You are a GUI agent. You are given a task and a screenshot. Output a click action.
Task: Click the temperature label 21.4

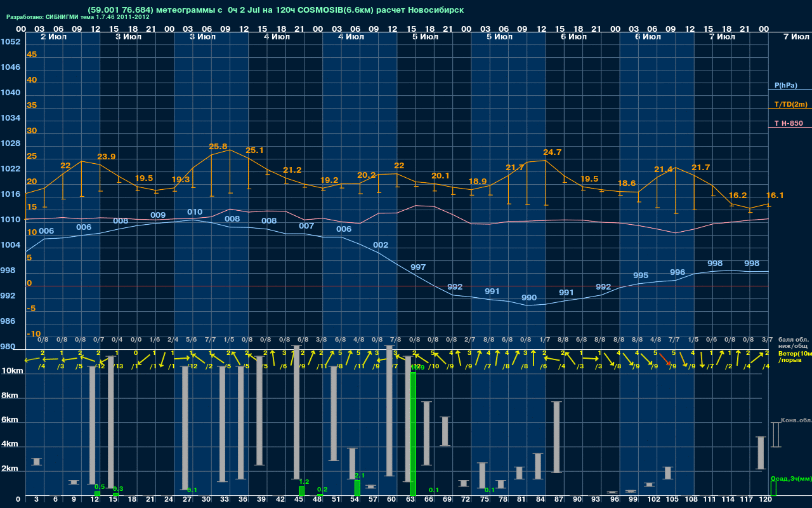[x=664, y=170]
